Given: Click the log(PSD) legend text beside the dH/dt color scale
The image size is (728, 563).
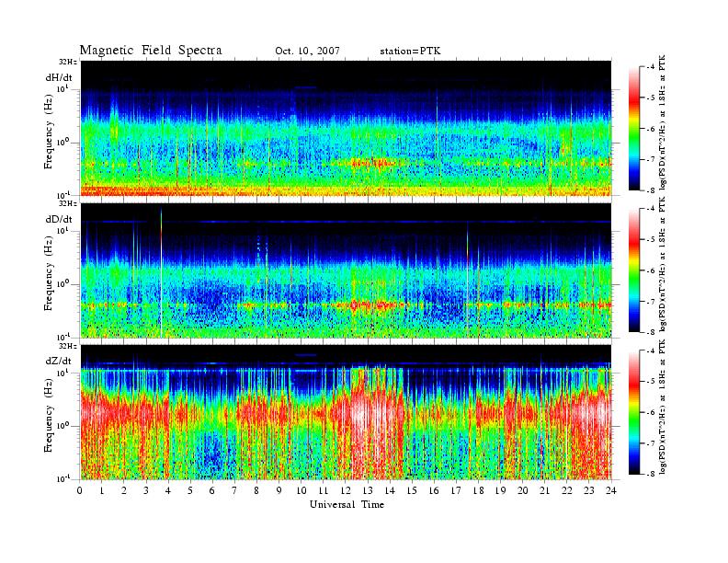Looking at the screenshot, I should [663, 121].
